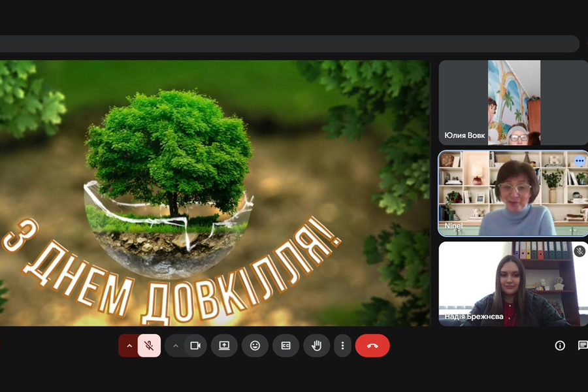588x392 pixels.
Task: Open the more options three-dot menu
Action: click(x=342, y=346)
